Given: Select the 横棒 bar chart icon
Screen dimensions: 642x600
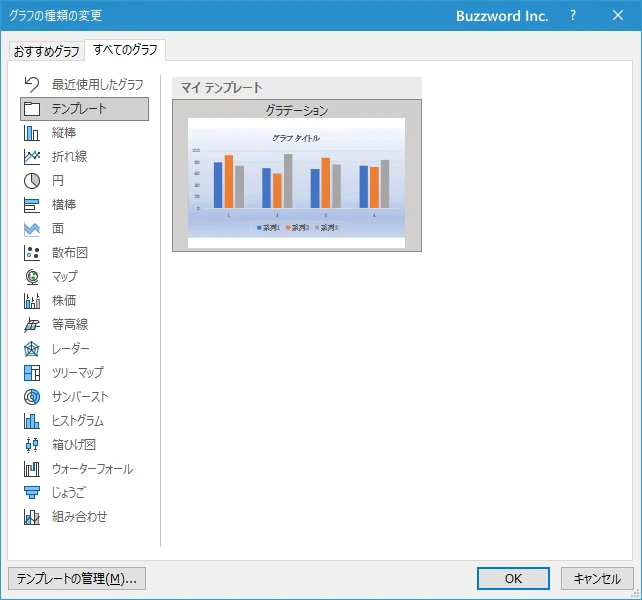Looking at the screenshot, I should [32, 205].
